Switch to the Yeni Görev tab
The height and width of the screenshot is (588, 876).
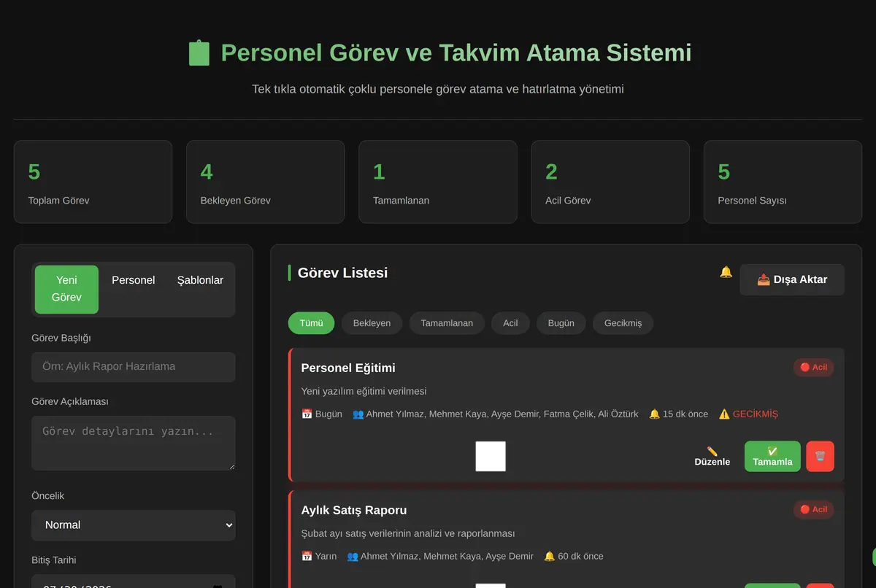pyautogui.click(x=66, y=289)
